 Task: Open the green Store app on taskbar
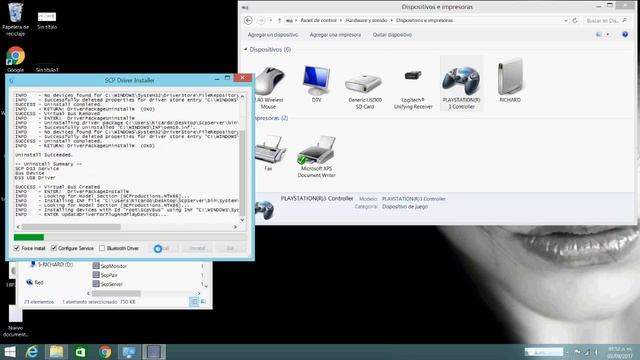coord(80,352)
